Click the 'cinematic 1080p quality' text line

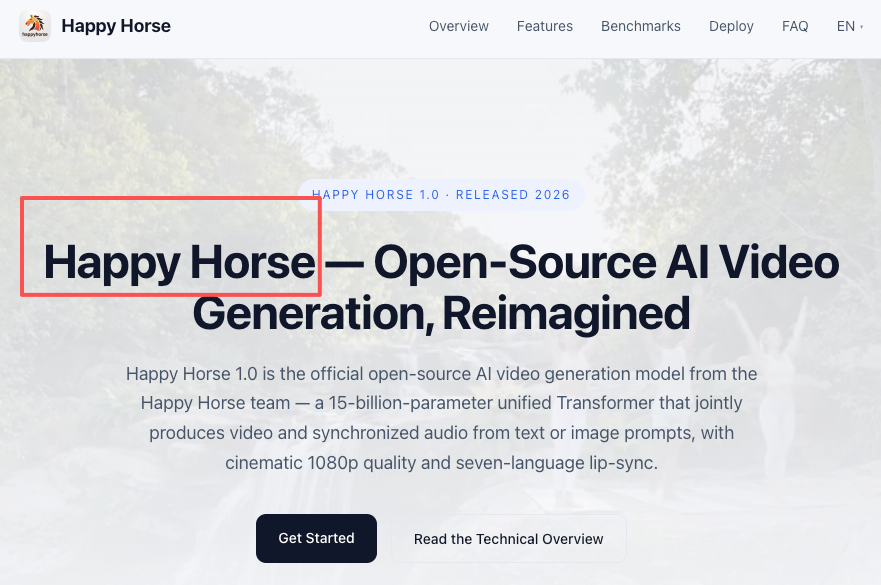point(441,464)
